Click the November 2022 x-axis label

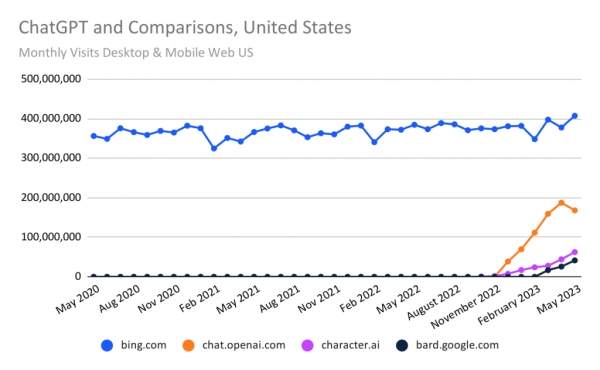[466, 307]
